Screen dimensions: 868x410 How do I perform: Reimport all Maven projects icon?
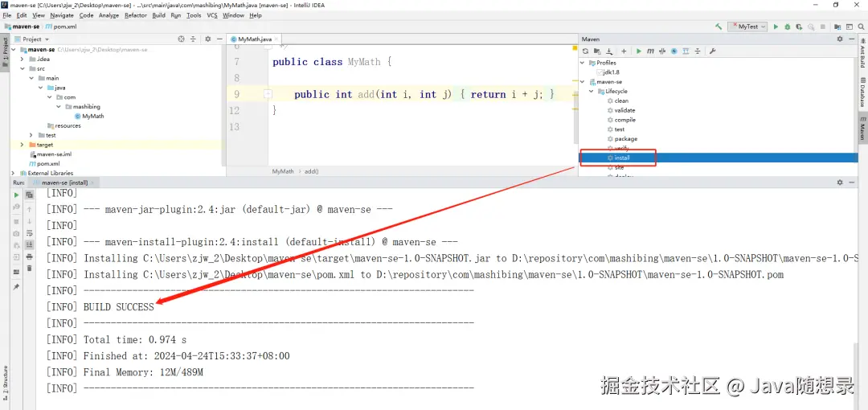coord(586,51)
